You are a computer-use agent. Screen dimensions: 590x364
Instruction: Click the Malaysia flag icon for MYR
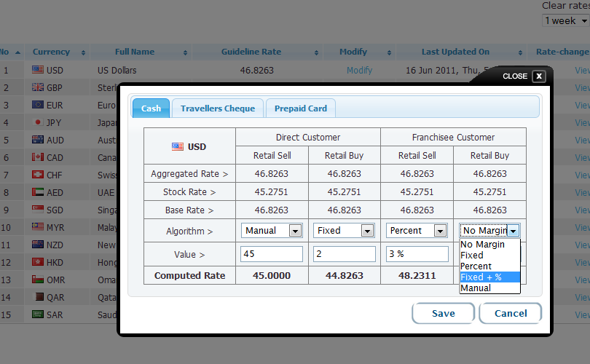38,227
